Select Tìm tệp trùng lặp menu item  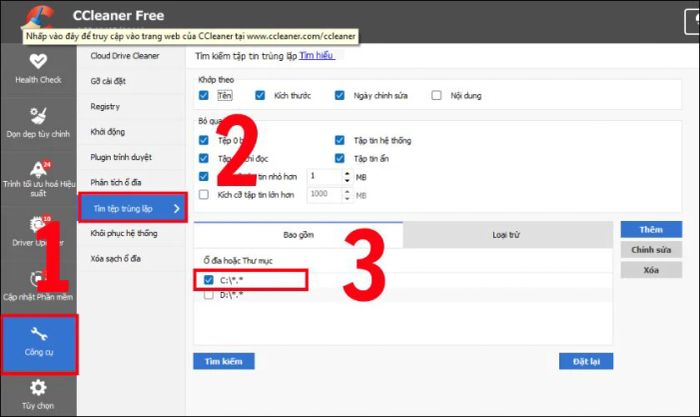(x=133, y=208)
